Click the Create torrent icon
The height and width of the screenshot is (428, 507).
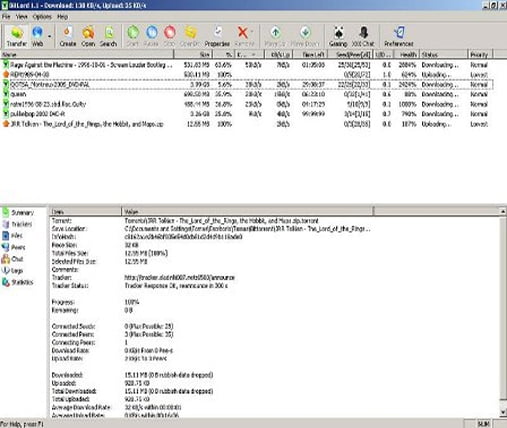pyautogui.click(x=68, y=37)
